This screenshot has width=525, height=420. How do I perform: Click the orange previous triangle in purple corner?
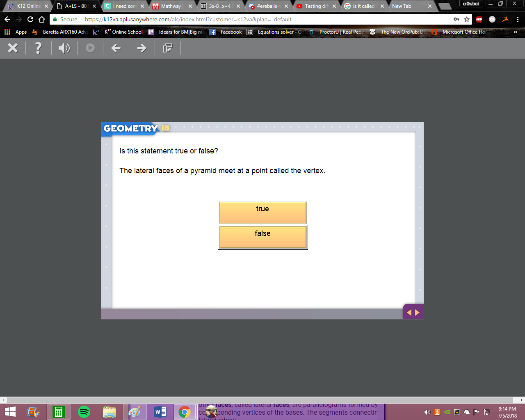409,313
